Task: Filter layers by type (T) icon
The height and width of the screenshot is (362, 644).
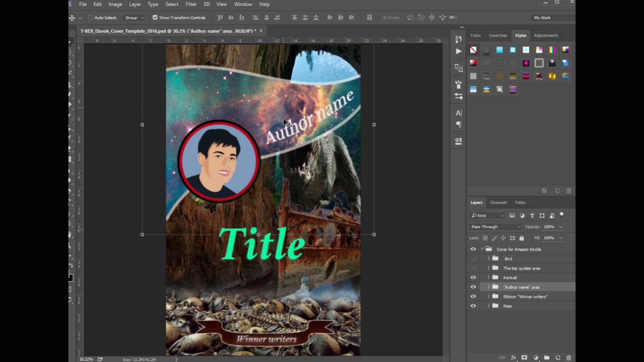Action: coord(532,216)
